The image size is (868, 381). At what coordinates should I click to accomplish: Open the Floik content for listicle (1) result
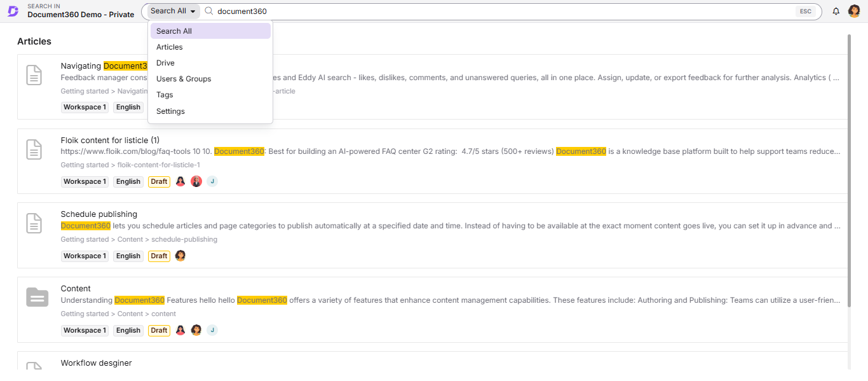[x=110, y=140]
